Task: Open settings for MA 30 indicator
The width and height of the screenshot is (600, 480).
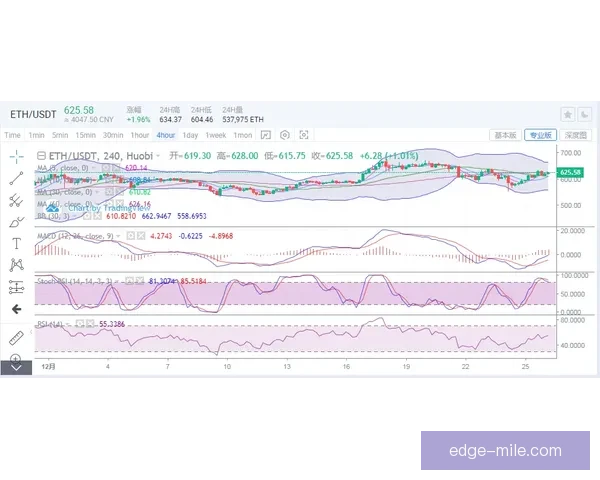Action: tap(109, 192)
